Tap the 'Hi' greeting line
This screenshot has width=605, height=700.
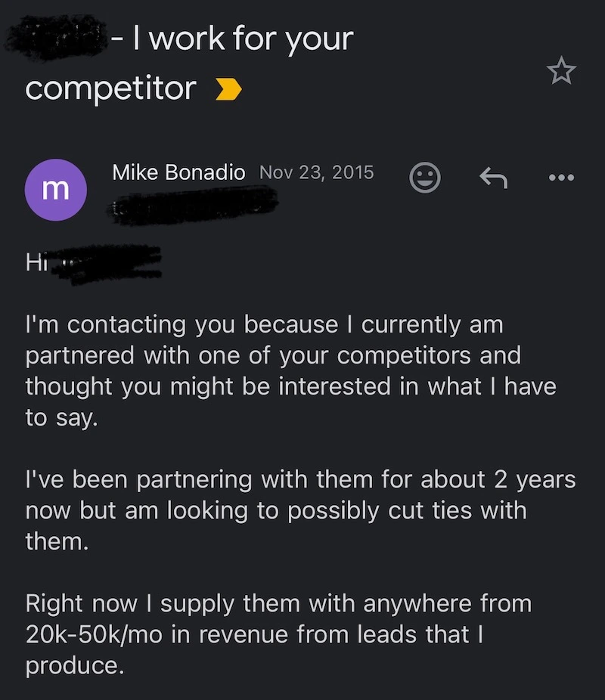coord(36,263)
